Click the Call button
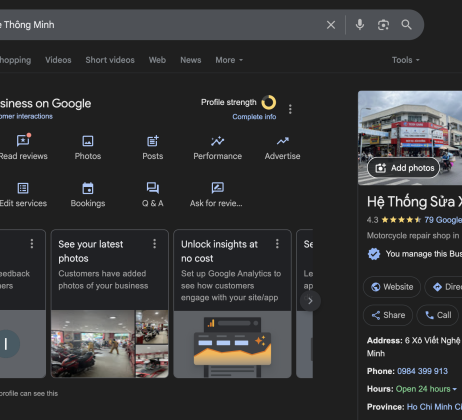The image size is (462, 420). tap(438, 315)
